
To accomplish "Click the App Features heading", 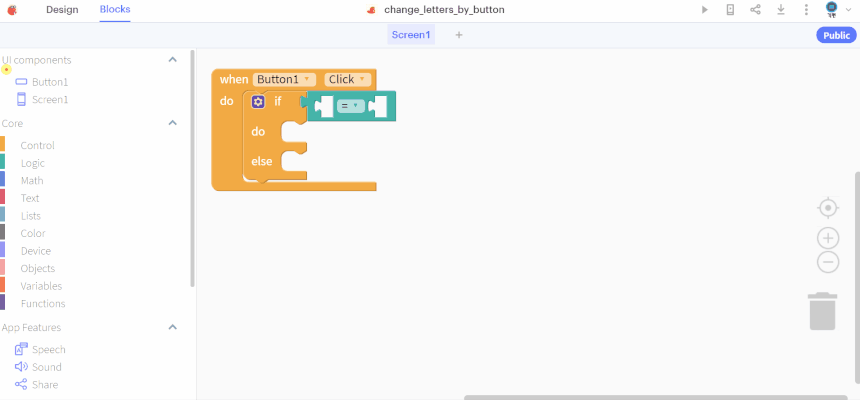I will click(x=31, y=328).
